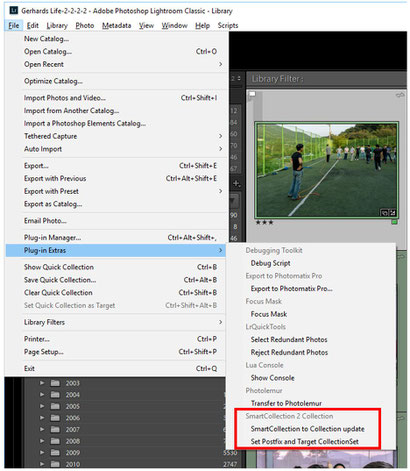Open the Scripts menu

point(228,25)
